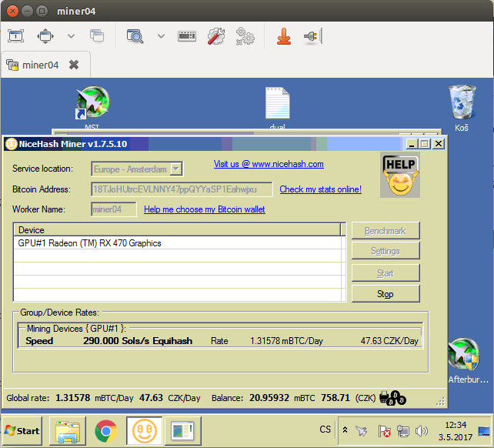Show hidden tray icons chevron
Screen dimensions: 494x448
pos(345,430)
